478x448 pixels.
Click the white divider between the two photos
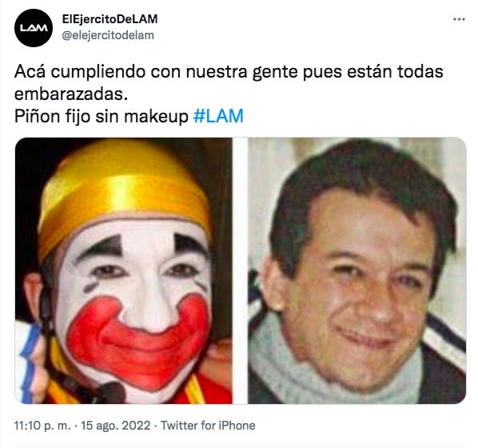pyautogui.click(x=241, y=270)
